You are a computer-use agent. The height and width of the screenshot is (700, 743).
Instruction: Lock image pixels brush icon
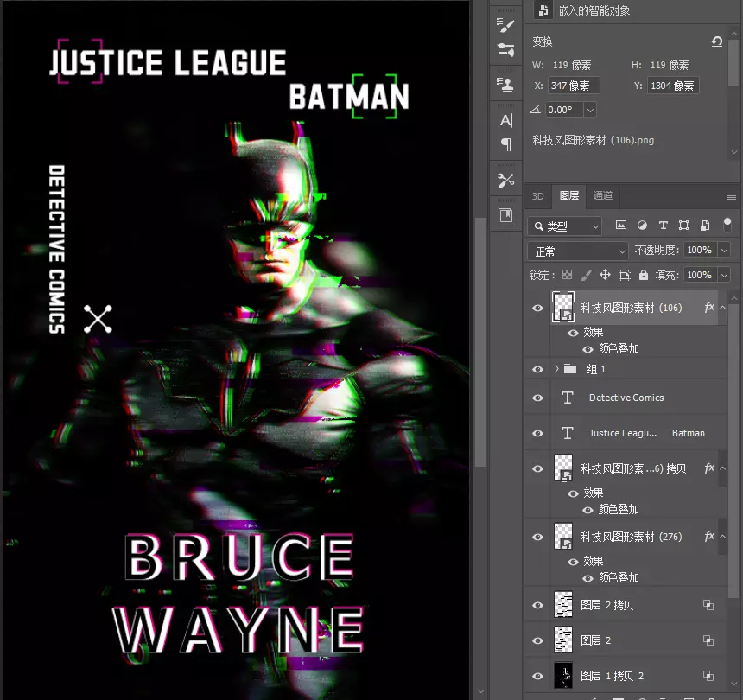click(586, 275)
